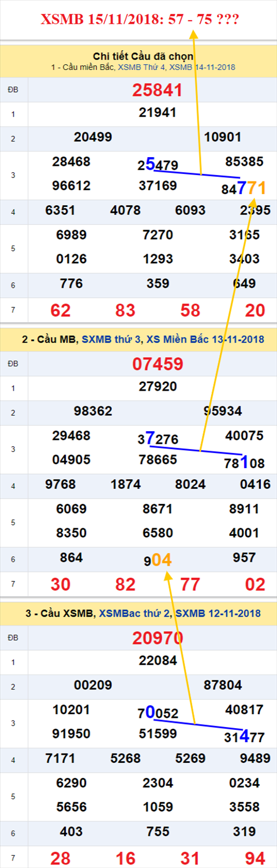Image resolution: width=277 pixels, height=868 pixels.
Task: Select second prize number 00209
Action: 93,685
